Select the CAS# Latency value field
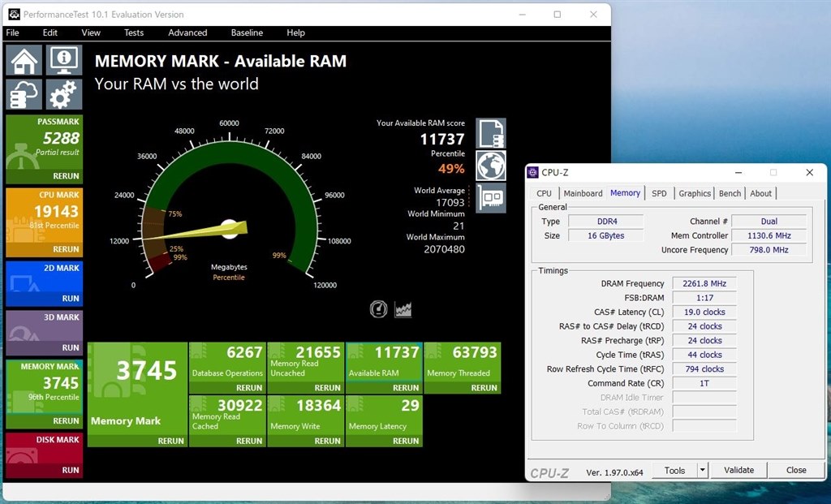 click(704, 312)
